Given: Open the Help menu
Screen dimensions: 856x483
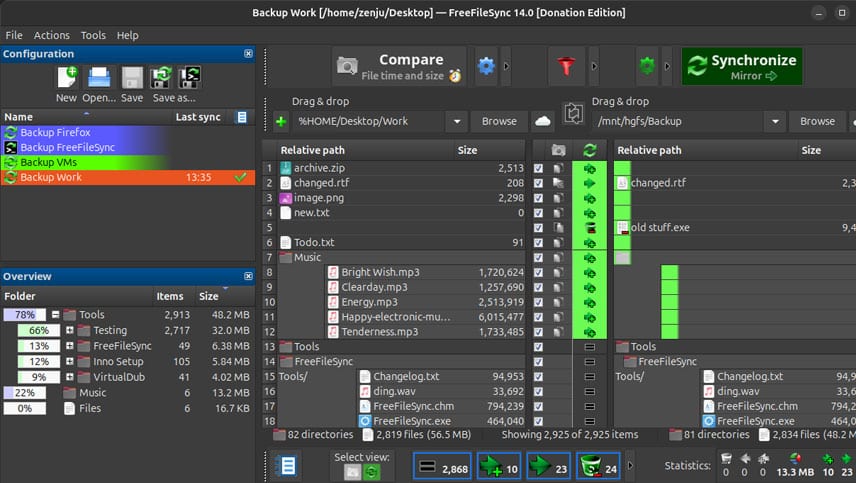Looking at the screenshot, I should pyautogui.click(x=127, y=35).
